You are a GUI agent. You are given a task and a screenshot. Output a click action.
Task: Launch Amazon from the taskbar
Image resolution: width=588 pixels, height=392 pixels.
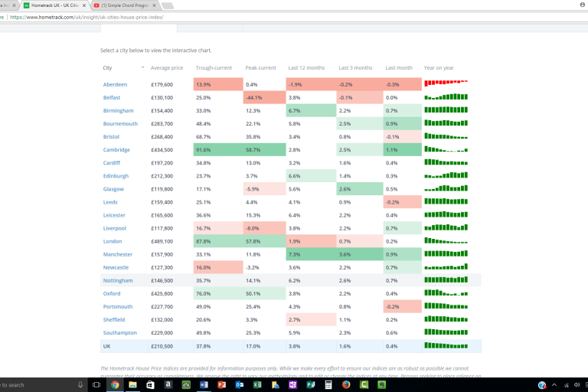pyautogui.click(x=168, y=385)
